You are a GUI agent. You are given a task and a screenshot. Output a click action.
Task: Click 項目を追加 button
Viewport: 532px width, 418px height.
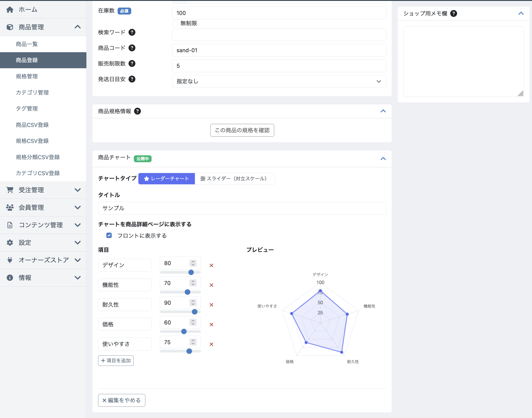[x=116, y=360]
